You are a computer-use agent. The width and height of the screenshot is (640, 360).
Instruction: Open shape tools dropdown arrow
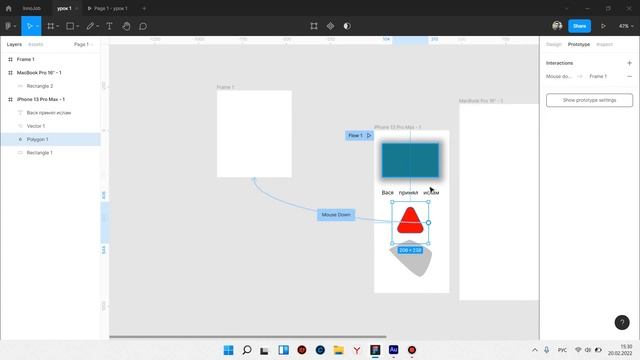(77, 26)
